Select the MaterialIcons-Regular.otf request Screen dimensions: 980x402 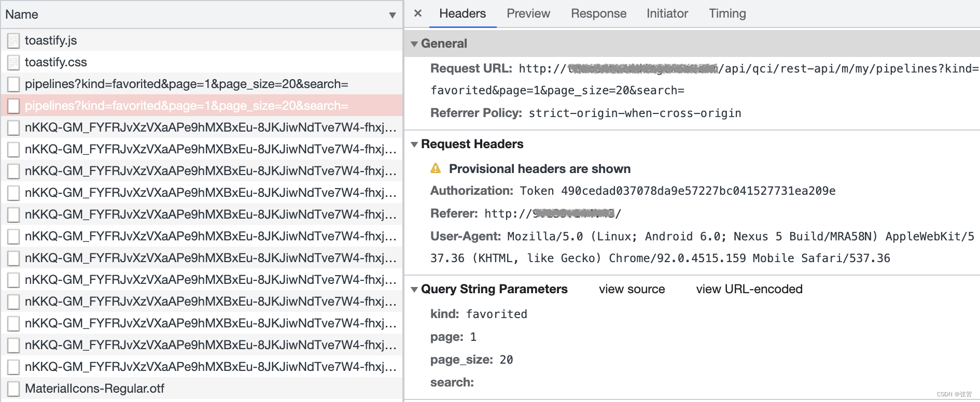[x=202, y=388]
